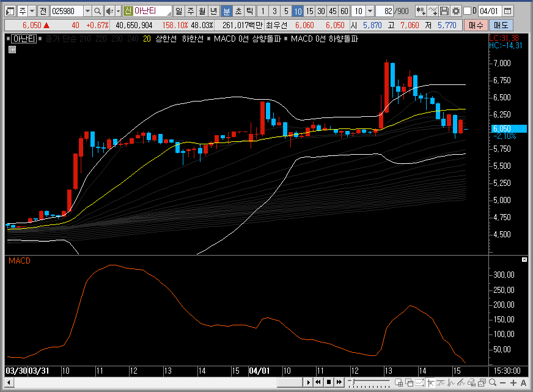This screenshot has width=533, height=392.
Task: Zoom out with the minus icon
Action: tap(503, 383)
